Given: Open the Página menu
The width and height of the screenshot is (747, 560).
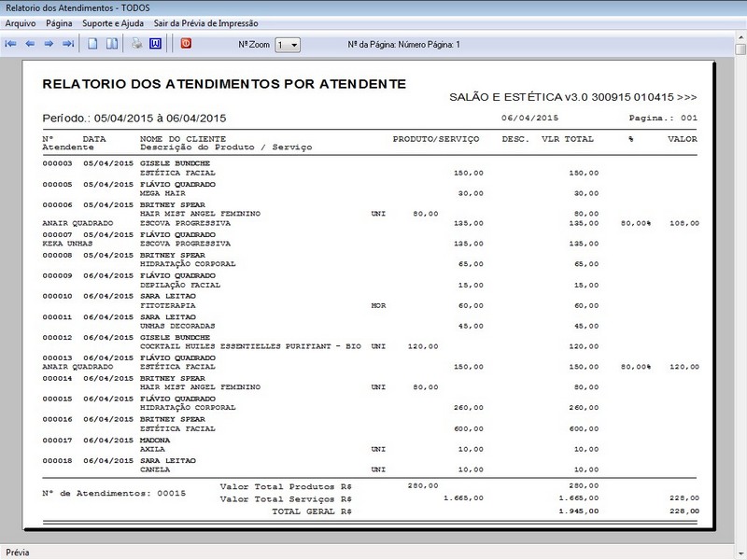Looking at the screenshot, I should click(59, 23).
